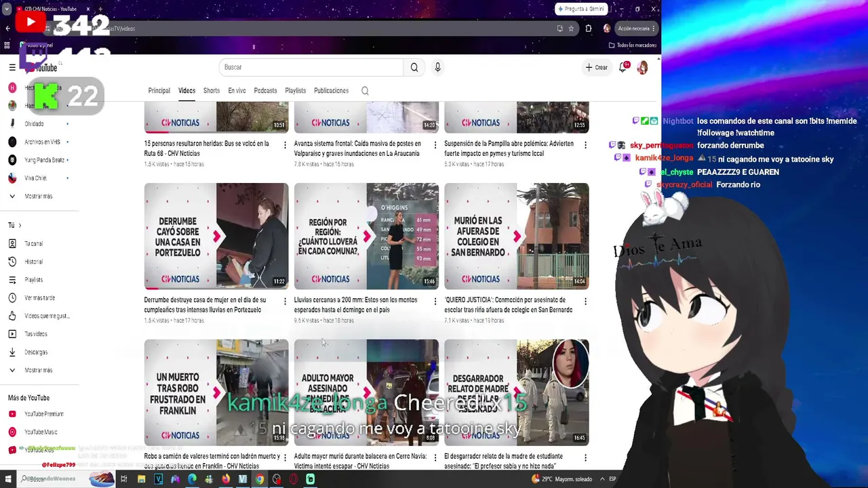Open the Suspensión de la Pampilla title
The image size is (868, 488).
point(509,148)
